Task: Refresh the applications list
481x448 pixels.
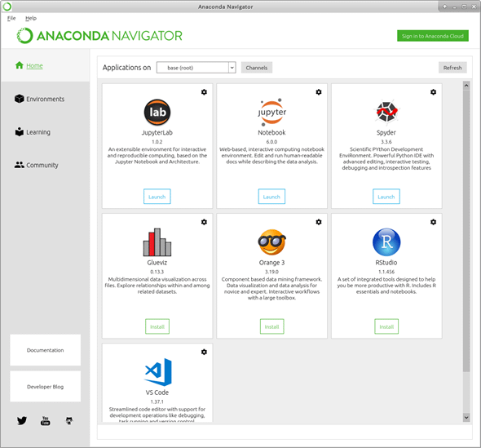Action: 452,68
